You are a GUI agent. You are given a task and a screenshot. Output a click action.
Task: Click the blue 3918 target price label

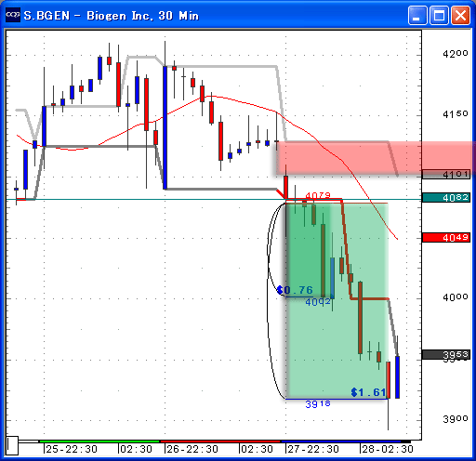[x=318, y=404]
